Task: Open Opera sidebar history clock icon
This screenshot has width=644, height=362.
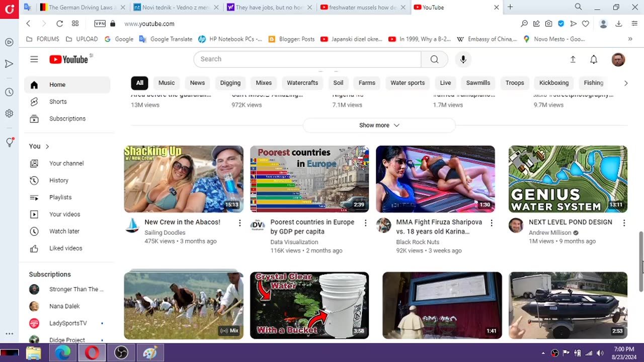Action: (9, 93)
